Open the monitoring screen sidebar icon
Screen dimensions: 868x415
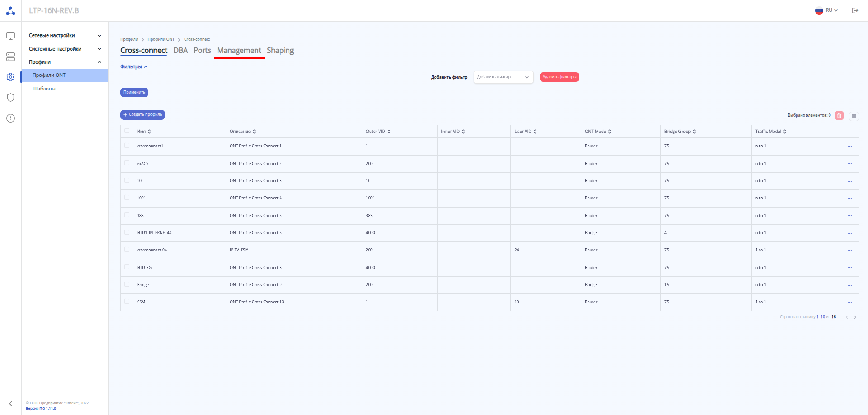[10, 36]
